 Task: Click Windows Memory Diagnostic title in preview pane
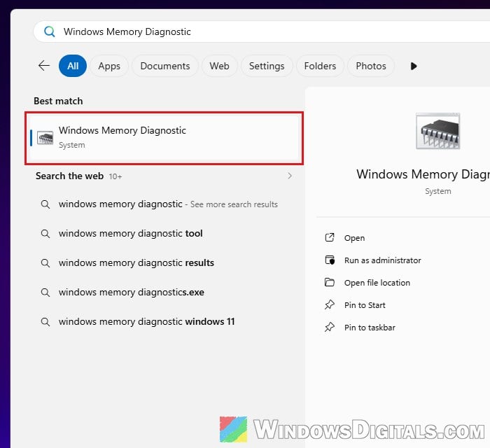[423, 174]
